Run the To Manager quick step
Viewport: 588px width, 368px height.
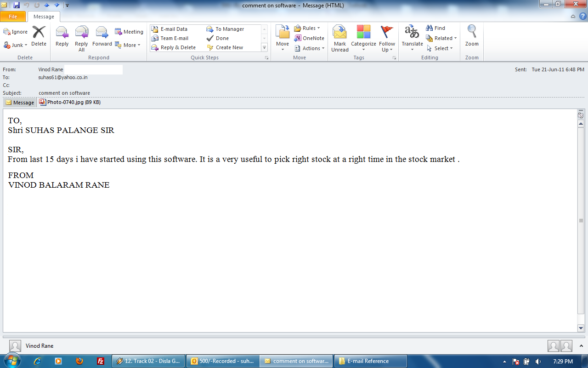coord(225,29)
